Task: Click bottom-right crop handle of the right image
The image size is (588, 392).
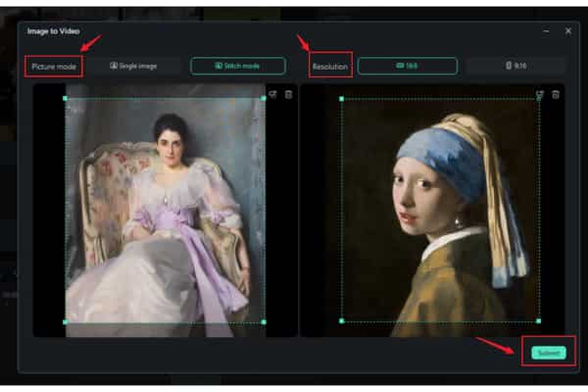Action: (x=538, y=321)
